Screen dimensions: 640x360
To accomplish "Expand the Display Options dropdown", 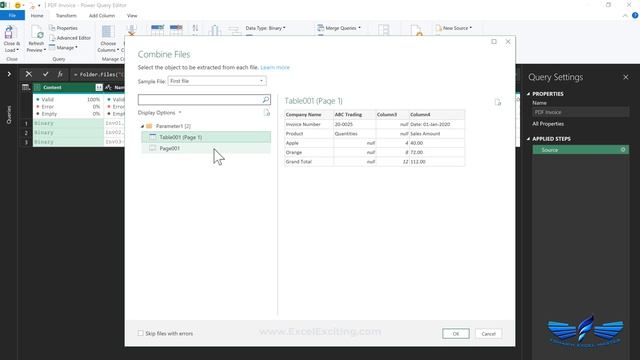I will pos(160,113).
